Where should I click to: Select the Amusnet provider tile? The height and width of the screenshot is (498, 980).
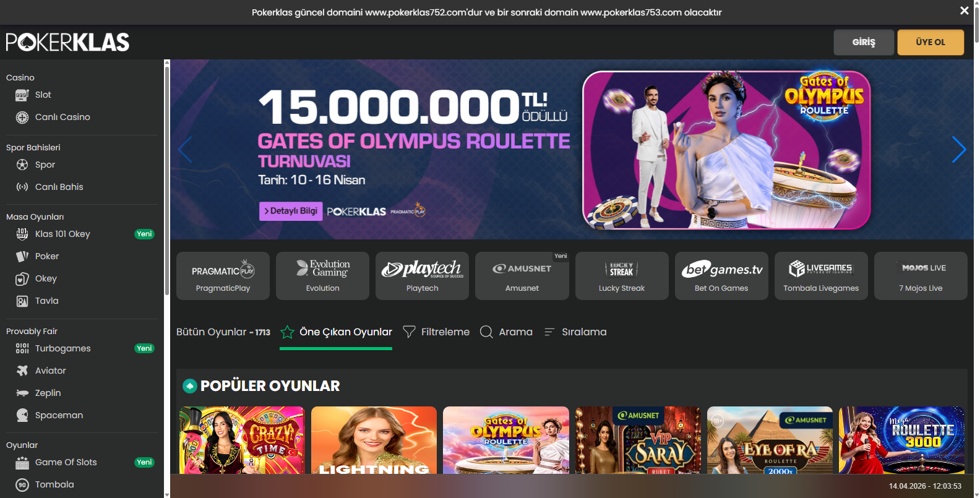click(x=522, y=276)
